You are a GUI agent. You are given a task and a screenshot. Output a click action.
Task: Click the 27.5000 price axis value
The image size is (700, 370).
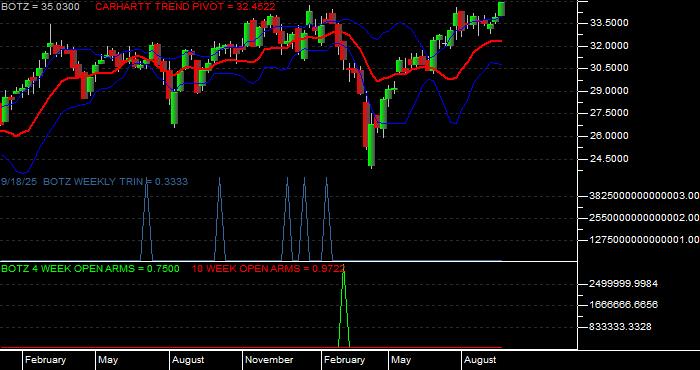(x=609, y=113)
